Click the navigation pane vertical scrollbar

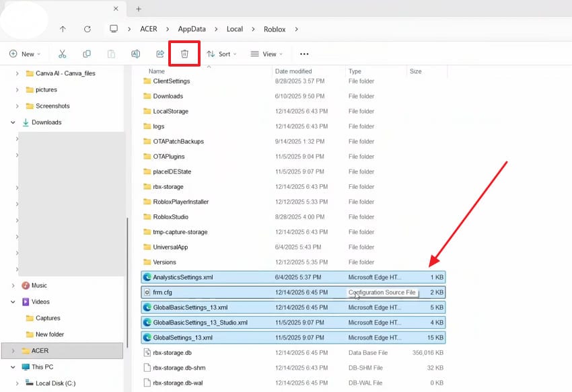[127, 282]
